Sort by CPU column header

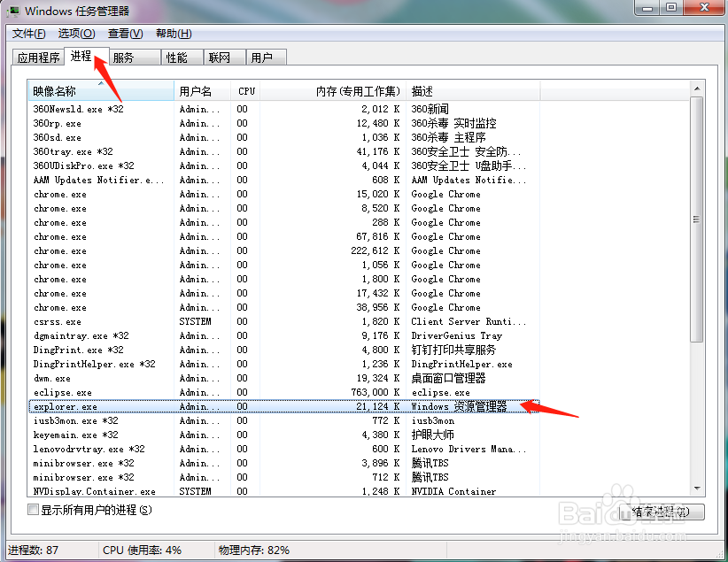[x=245, y=91]
